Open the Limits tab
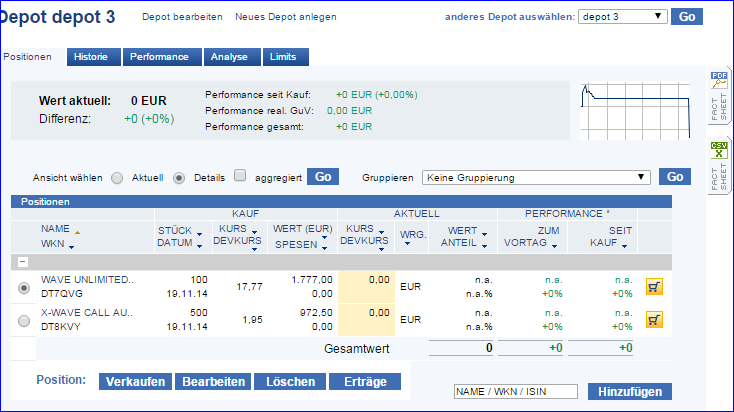Viewport: 734px width, 412px height. point(286,57)
